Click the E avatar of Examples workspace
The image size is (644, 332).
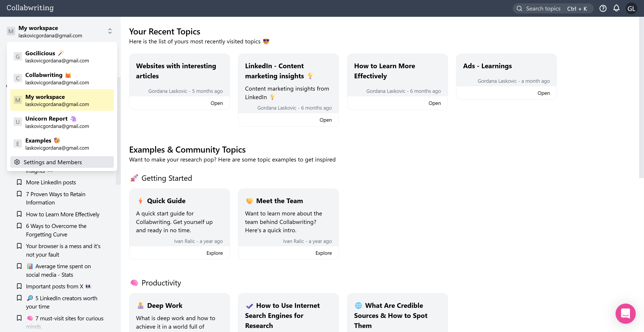(x=17, y=144)
